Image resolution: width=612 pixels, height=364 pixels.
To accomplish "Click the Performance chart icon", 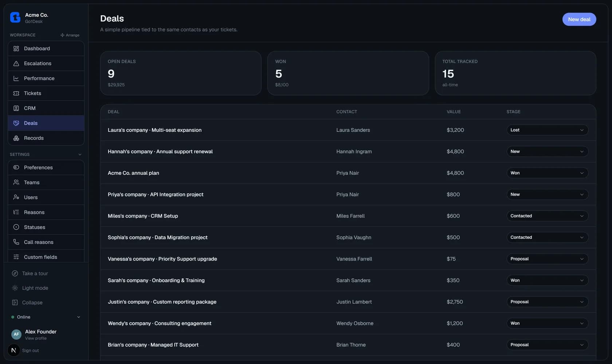I will pos(16,78).
